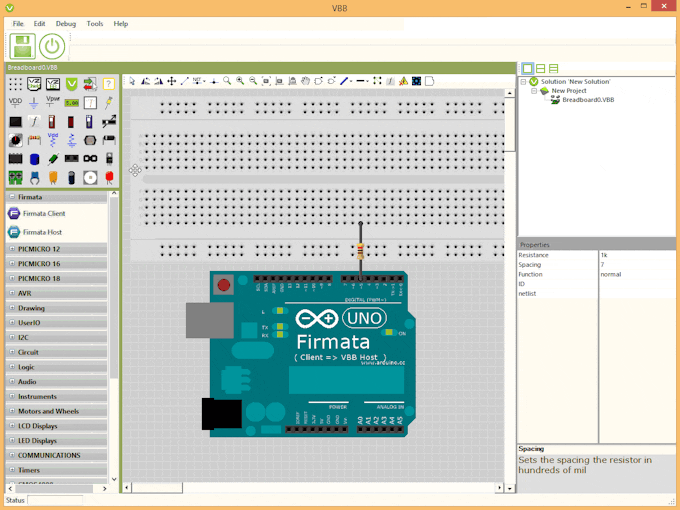Click the save disk icon in toolbar
Viewport: 680px width, 510px height.
[x=23, y=46]
